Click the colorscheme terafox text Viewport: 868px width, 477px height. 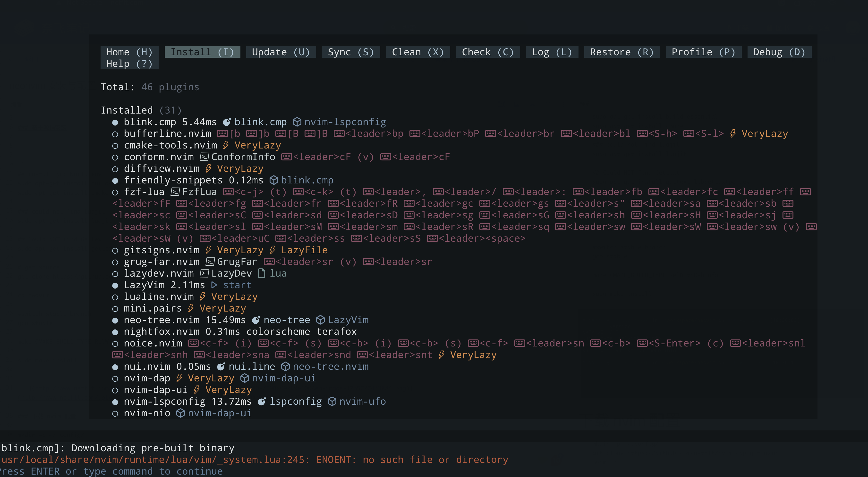pos(302,332)
